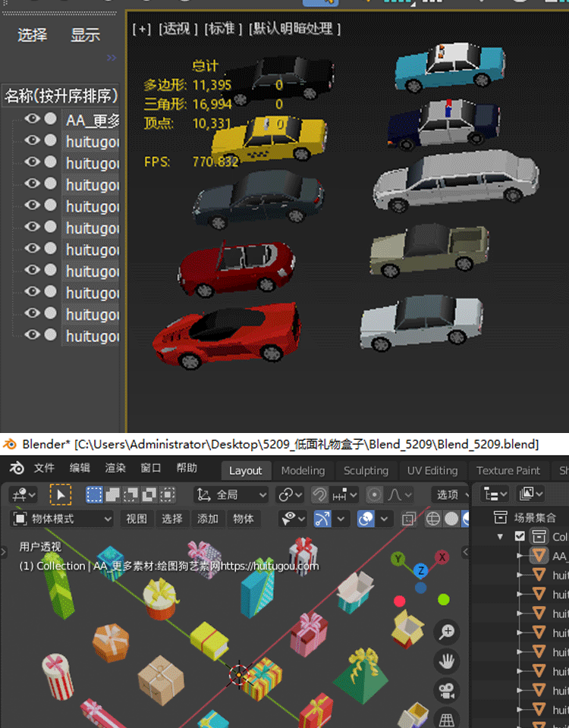Click the 名称(按升序排序) column header

(x=61, y=96)
